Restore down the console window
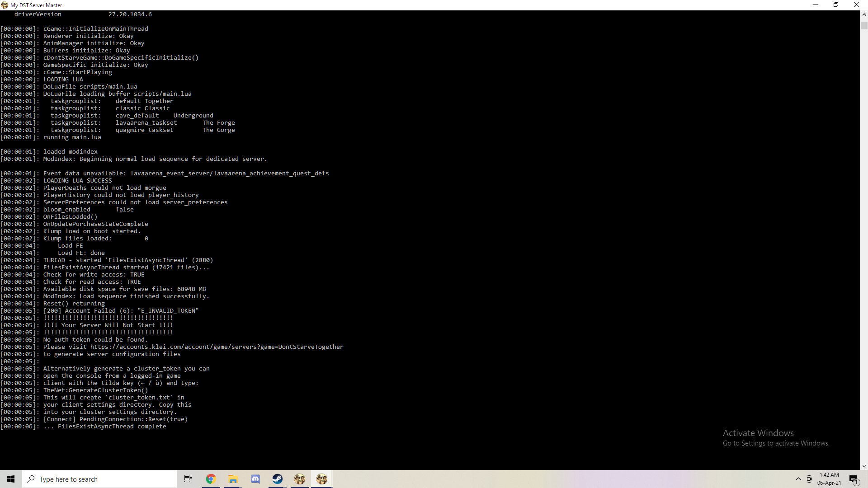The width and height of the screenshot is (868, 488). pos(836,5)
